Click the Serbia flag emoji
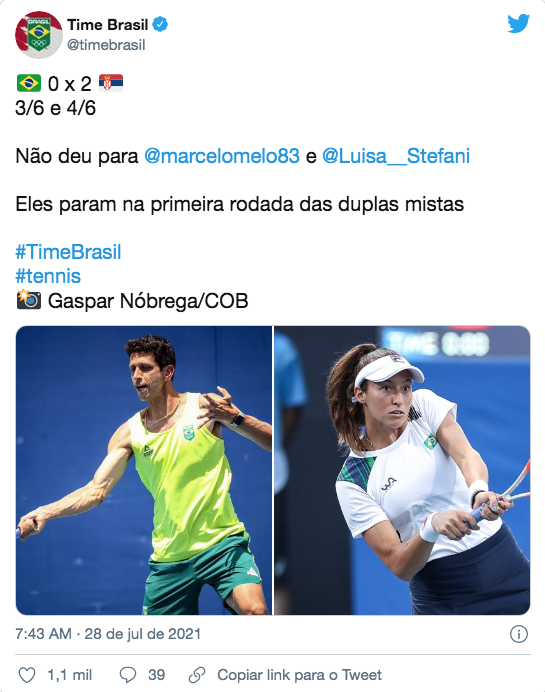 click(111, 83)
